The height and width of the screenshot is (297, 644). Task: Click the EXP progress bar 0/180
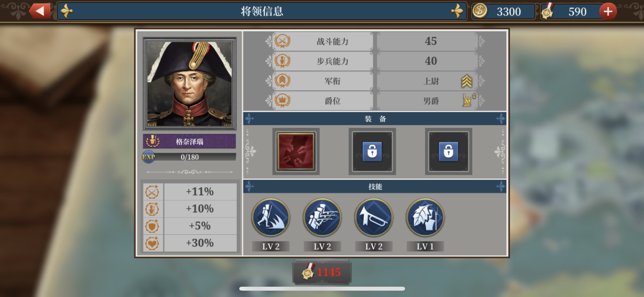189,157
